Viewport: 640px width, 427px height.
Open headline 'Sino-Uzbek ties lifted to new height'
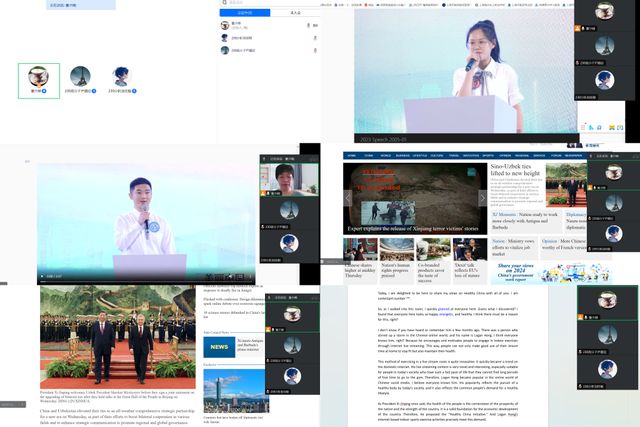tap(515, 169)
